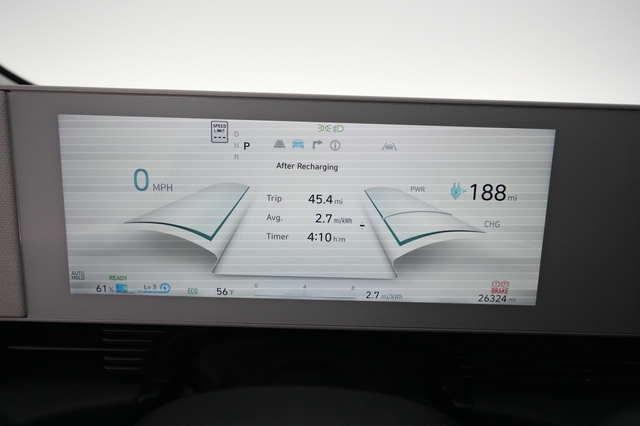Tap the Avg. 2.7 mi/kWh value
Image resolution: width=640 pixels, height=426 pixels.
[333, 219]
